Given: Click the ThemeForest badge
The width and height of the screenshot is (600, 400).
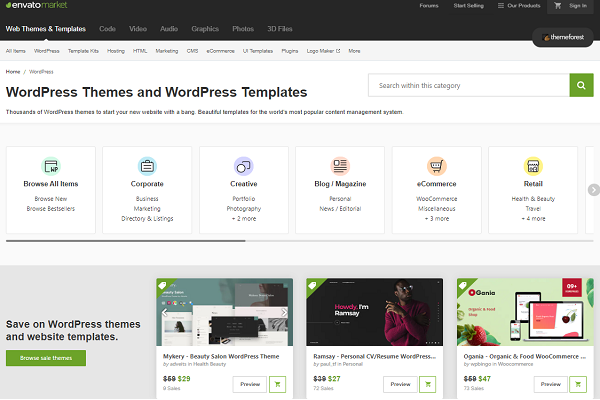Looking at the screenshot, I should click(563, 37).
